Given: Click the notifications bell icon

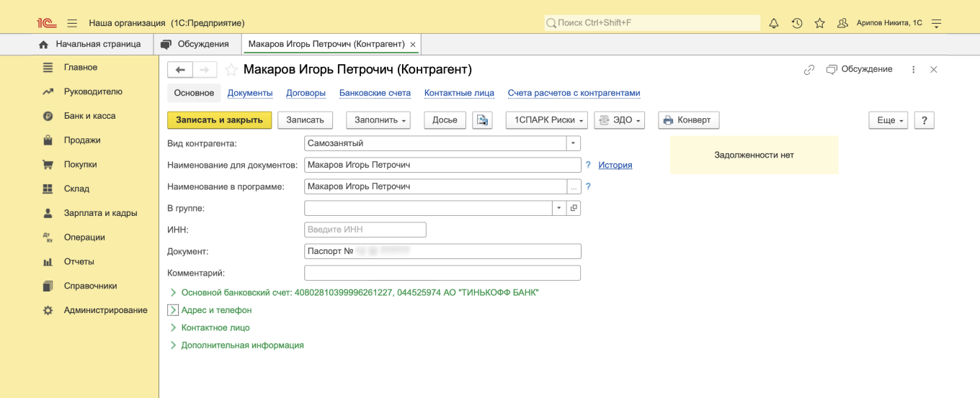Looking at the screenshot, I should click(x=774, y=23).
